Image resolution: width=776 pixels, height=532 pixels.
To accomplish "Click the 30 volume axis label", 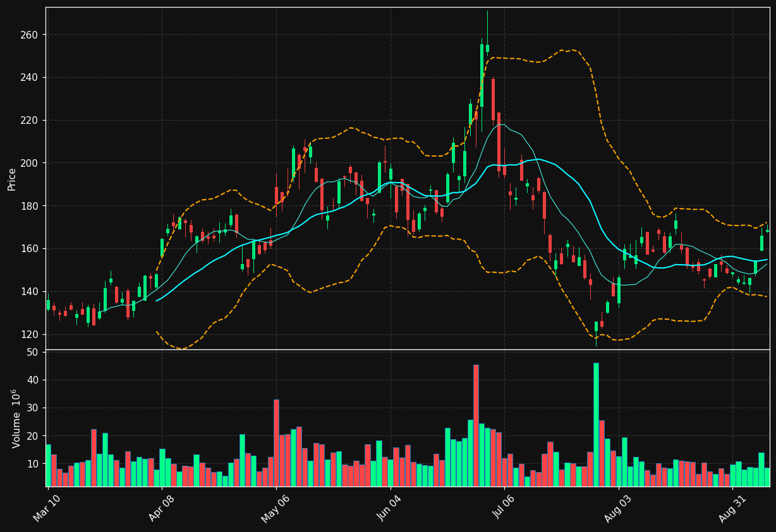I will pyautogui.click(x=32, y=408).
